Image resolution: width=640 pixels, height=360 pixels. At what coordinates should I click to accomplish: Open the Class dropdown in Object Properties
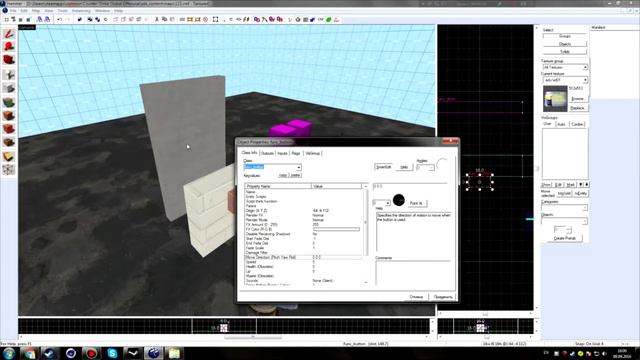tap(298, 167)
